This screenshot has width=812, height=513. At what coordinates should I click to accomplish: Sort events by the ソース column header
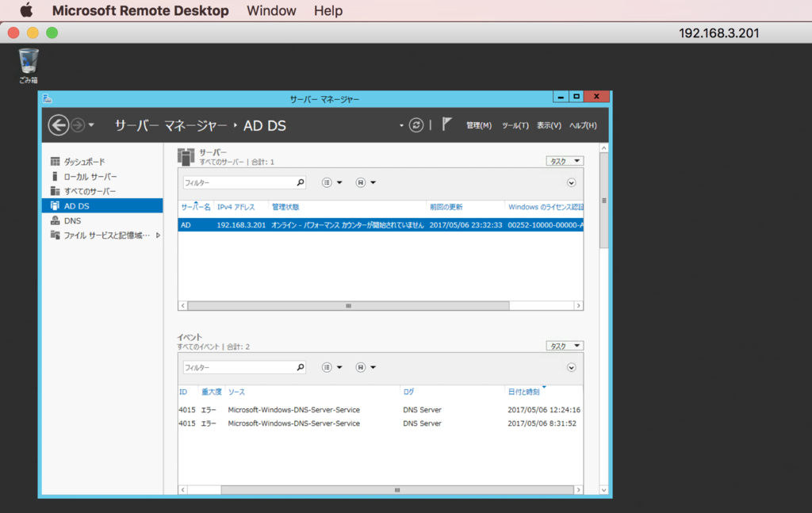[x=236, y=392]
